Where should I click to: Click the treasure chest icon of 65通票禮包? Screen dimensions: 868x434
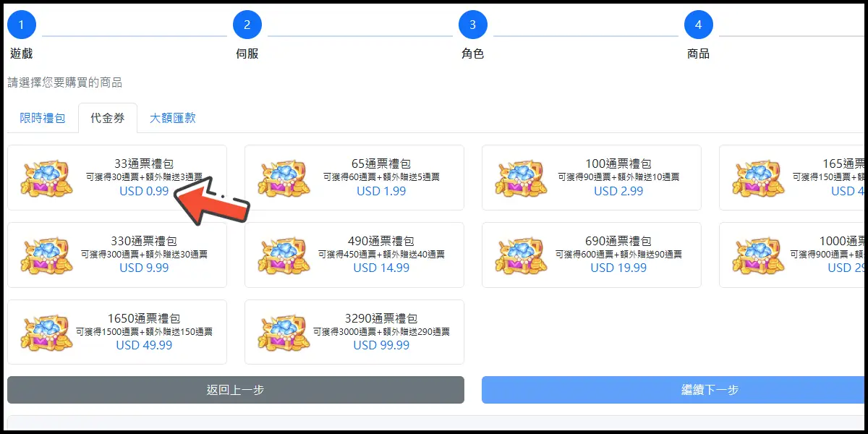click(x=282, y=178)
